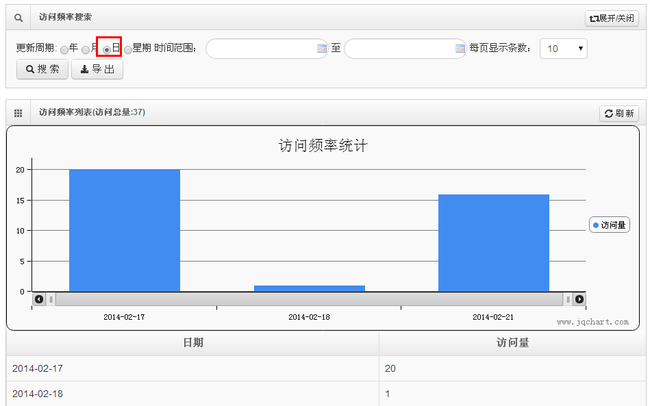
Task: Click chart scrollbar right arrow
Action: tap(579, 299)
